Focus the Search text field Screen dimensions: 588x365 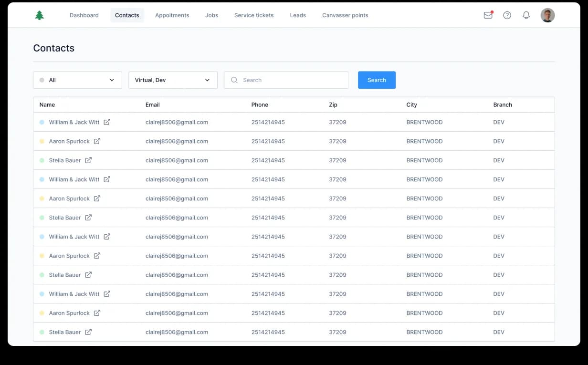(286, 80)
